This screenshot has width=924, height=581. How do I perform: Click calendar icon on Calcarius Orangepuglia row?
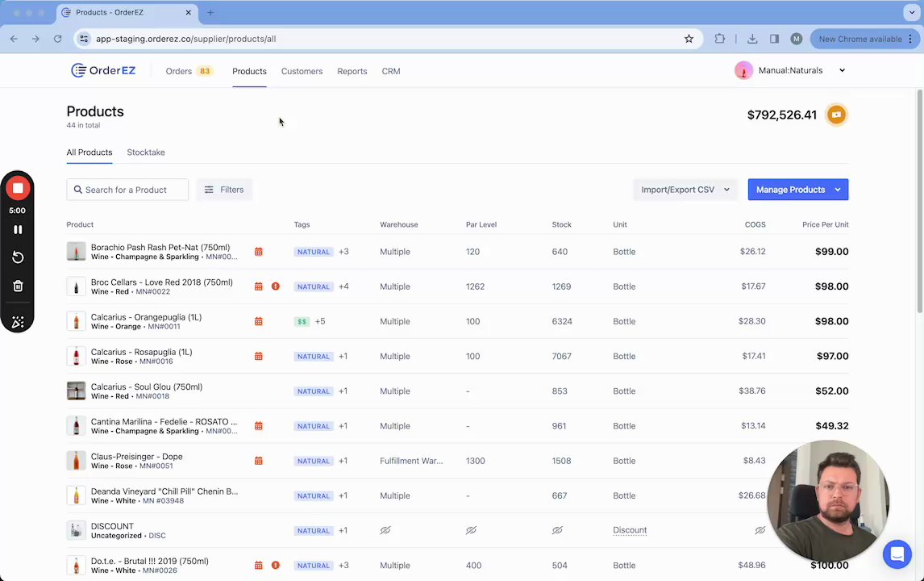(x=258, y=321)
